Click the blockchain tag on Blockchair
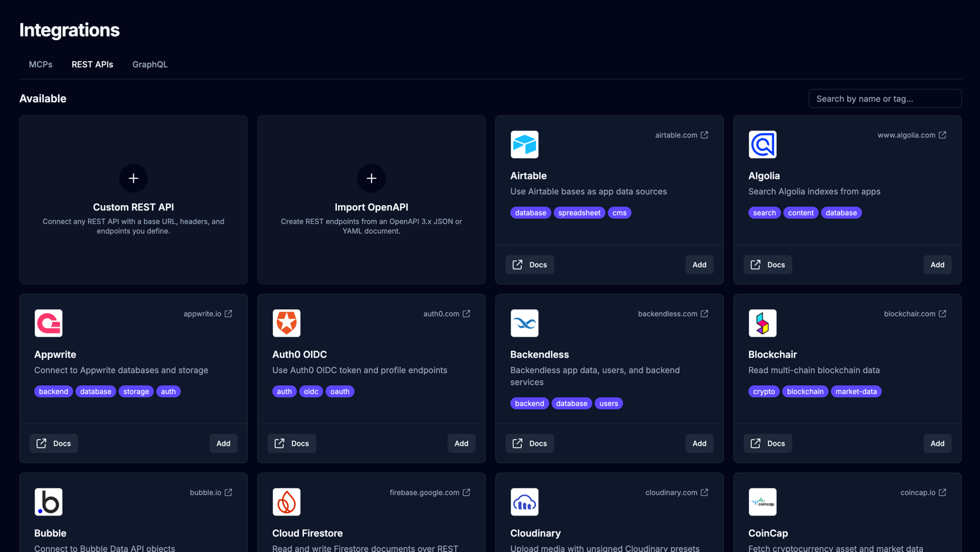 [x=805, y=392]
